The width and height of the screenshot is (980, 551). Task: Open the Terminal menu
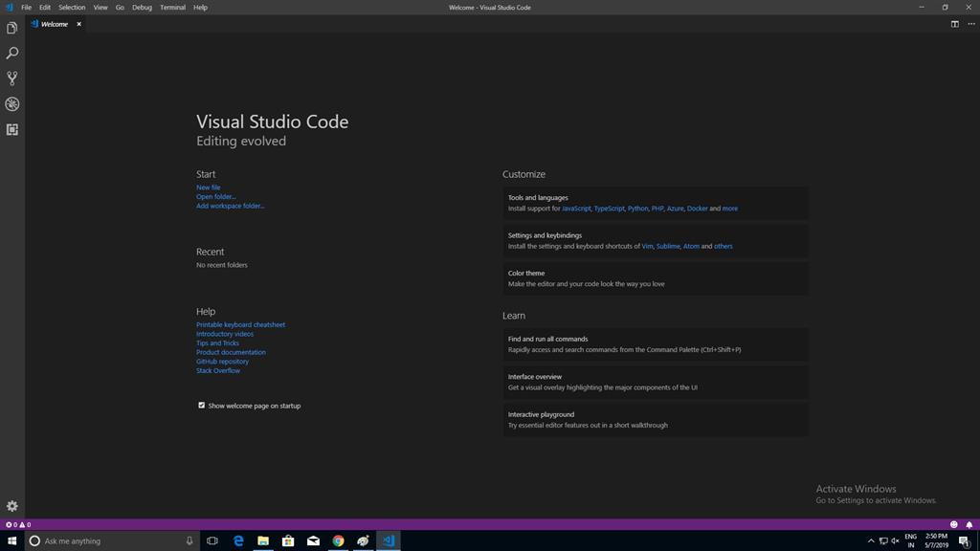point(172,7)
